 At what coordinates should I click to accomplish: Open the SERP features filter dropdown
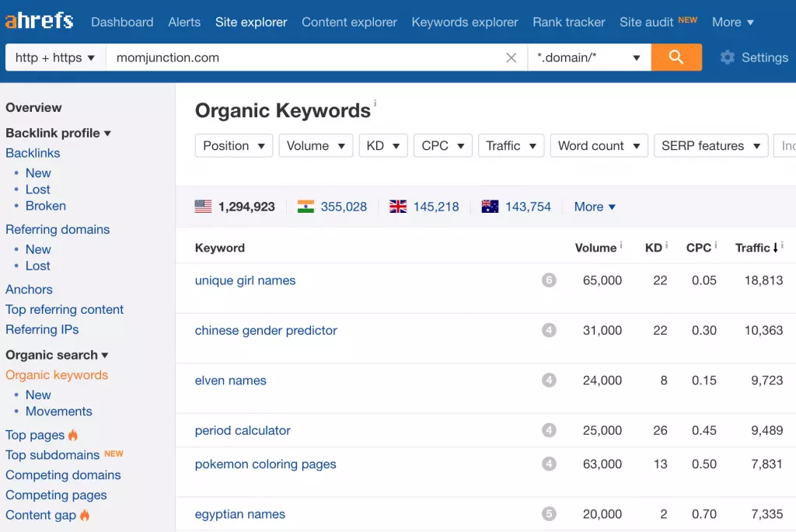[710, 145]
